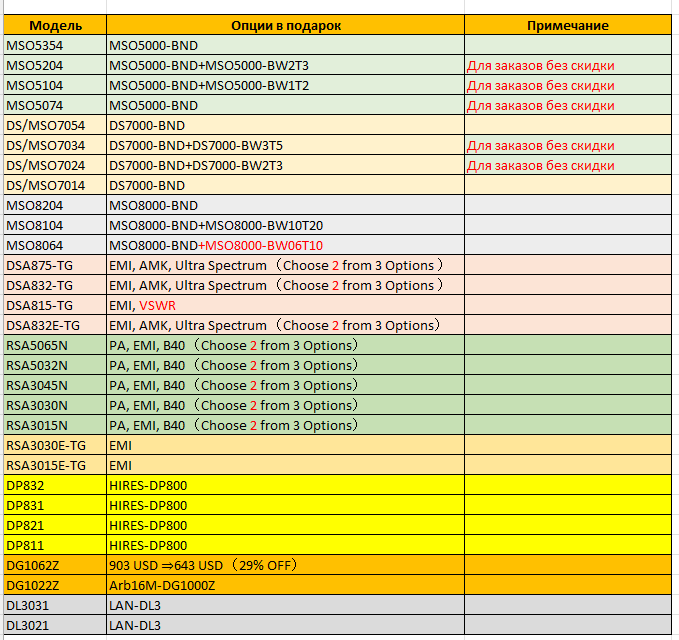Select the RSA5065N cell
This screenshot has width=679, height=640.
pyautogui.click(x=55, y=345)
